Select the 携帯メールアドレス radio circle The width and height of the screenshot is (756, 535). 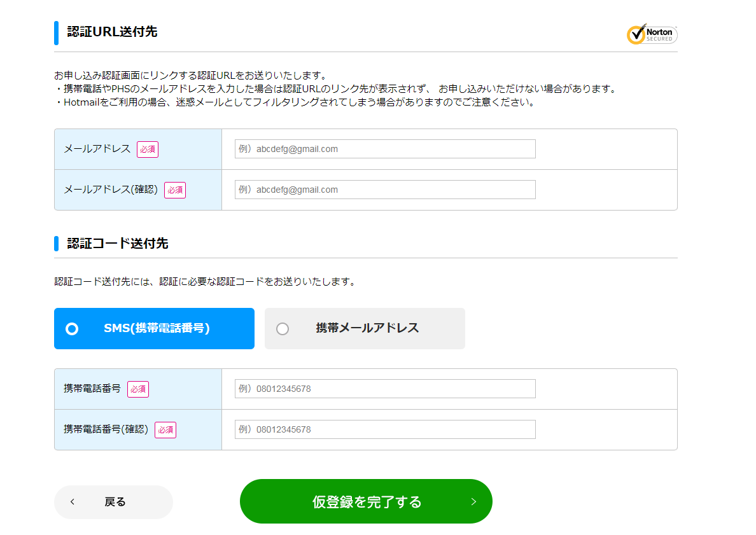coord(283,329)
